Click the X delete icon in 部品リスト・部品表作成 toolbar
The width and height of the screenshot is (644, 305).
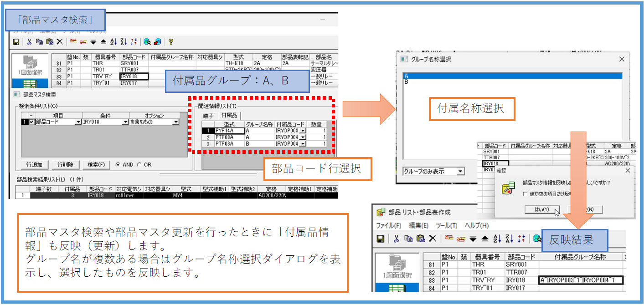pyautogui.click(x=433, y=239)
